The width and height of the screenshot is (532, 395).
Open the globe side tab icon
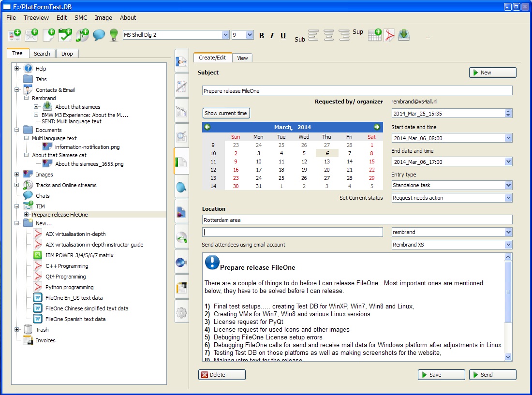181,263
